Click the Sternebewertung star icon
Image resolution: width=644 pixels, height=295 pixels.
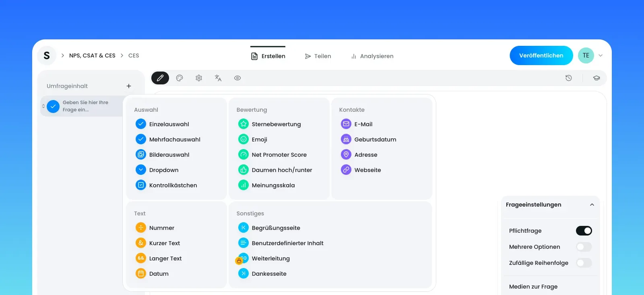pyautogui.click(x=244, y=124)
